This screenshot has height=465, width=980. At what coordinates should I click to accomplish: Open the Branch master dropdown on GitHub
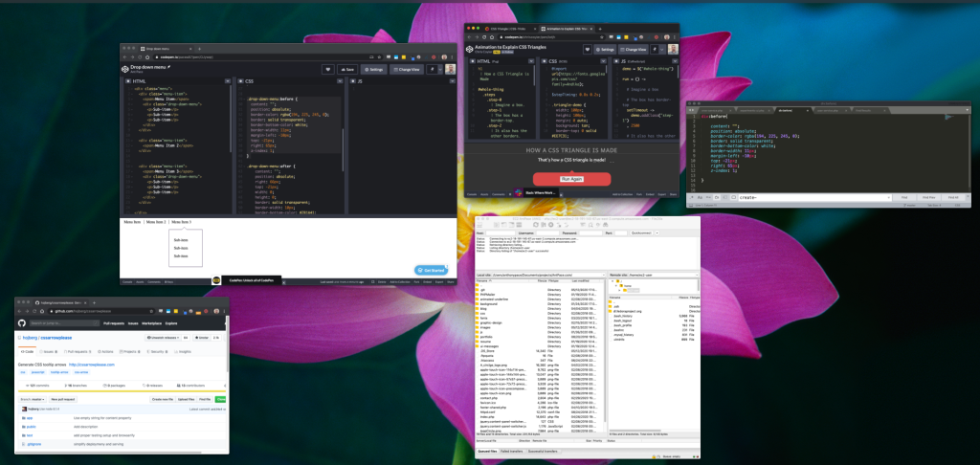pyautogui.click(x=33, y=399)
